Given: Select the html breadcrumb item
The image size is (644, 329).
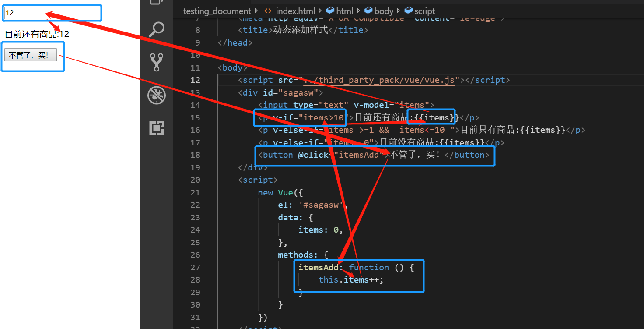Looking at the screenshot, I should (x=340, y=11).
